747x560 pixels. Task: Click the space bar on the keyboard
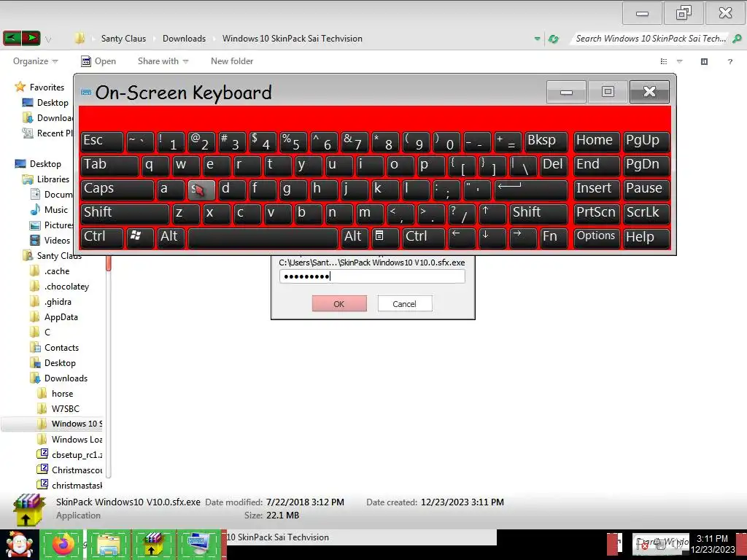coord(263,238)
